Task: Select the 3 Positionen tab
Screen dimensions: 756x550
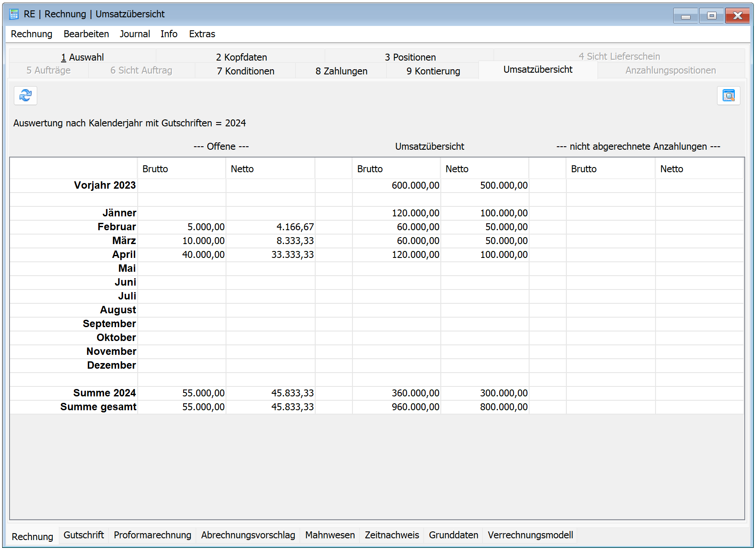Action: tap(410, 57)
